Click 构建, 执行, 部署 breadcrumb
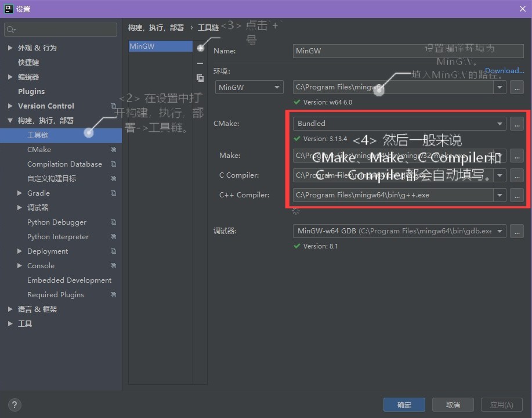The width and height of the screenshot is (532, 418). pyautogui.click(x=155, y=27)
